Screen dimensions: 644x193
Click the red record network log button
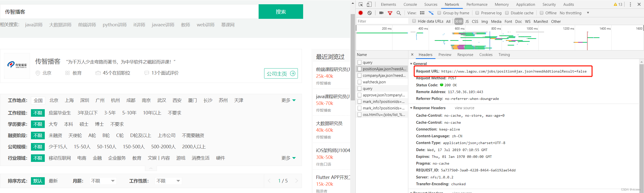[x=361, y=13]
